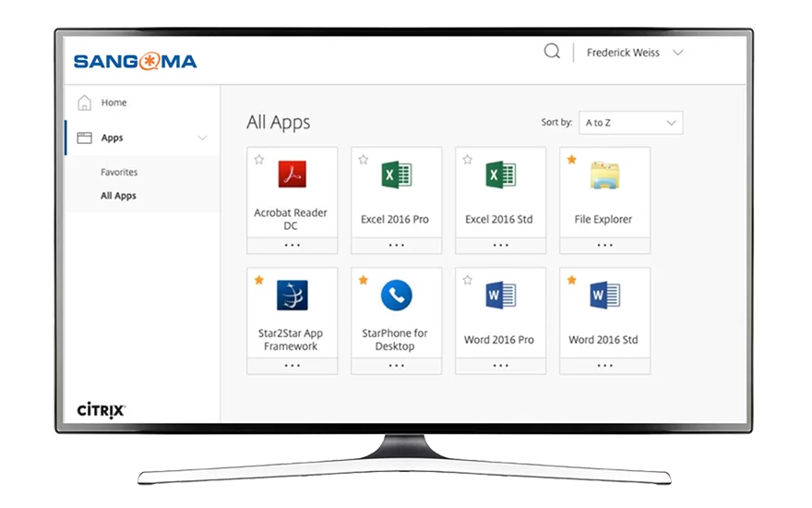The height and width of the screenshot is (508, 812).
Task: Collapse the Apps section chevron
Action: coord(202,138)
